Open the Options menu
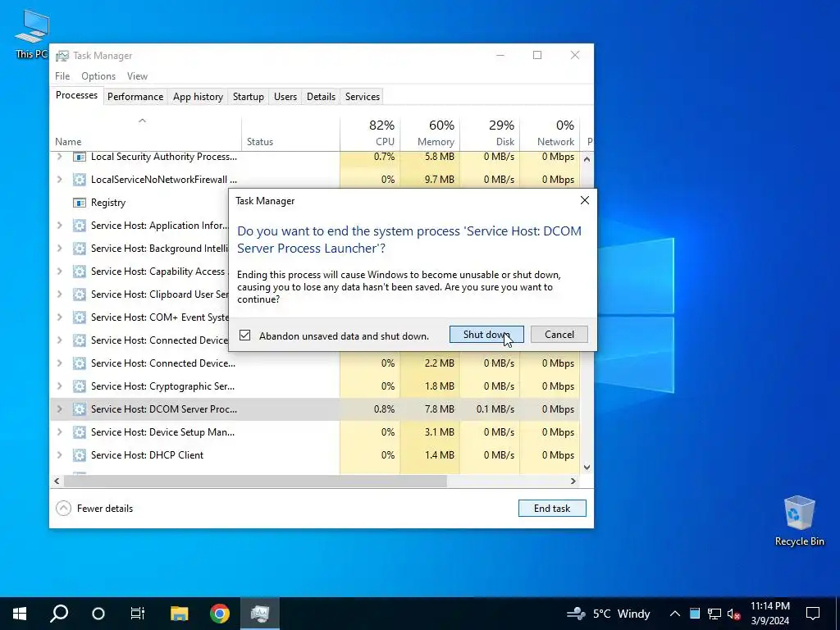840x630 pixels. pyautogui.click(x=98, y=76)
